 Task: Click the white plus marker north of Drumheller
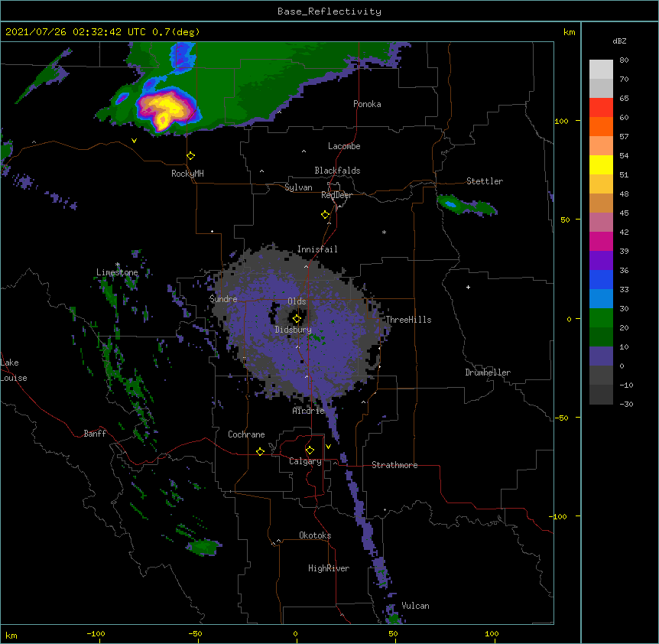coord(468,287)
